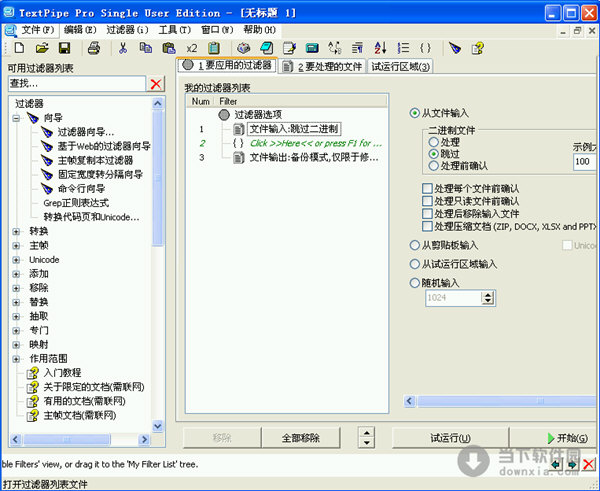Click the Copy toolbar icon
This screenshot has width=600, height=491.
point(146,48)
